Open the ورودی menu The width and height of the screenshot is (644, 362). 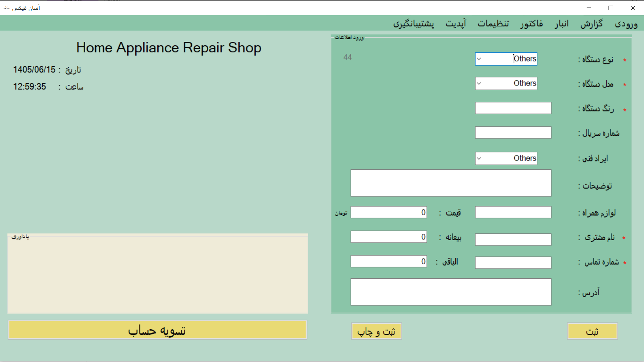pyautogui.click(x=626, y=24)
